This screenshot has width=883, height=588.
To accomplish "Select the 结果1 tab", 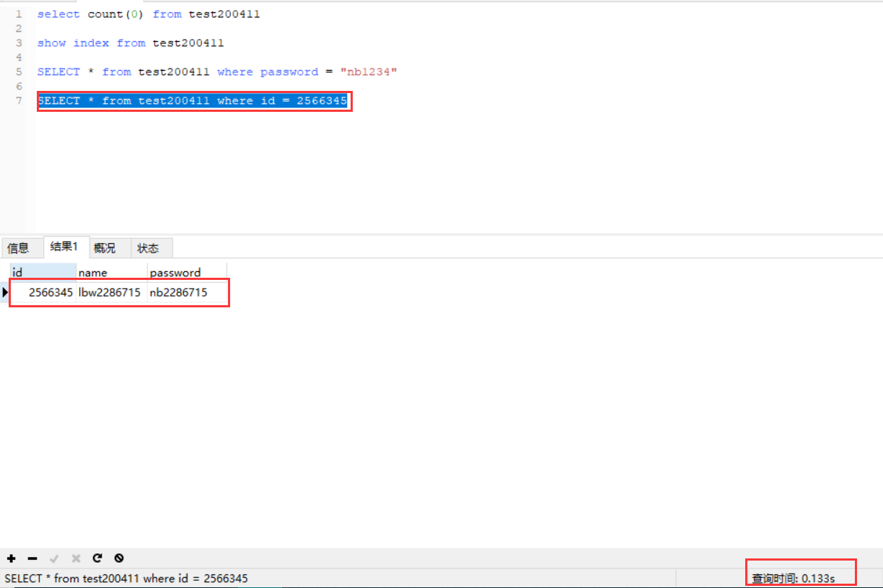I will tap(65, 247).
